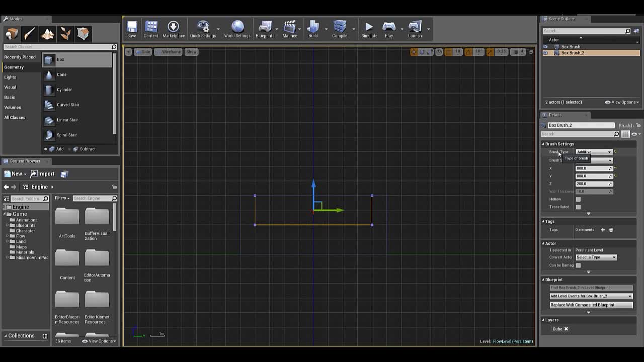Screen dimensions: 644x362
Task: Open Quick Settings in toolbar
Action: tap(203, 29)
